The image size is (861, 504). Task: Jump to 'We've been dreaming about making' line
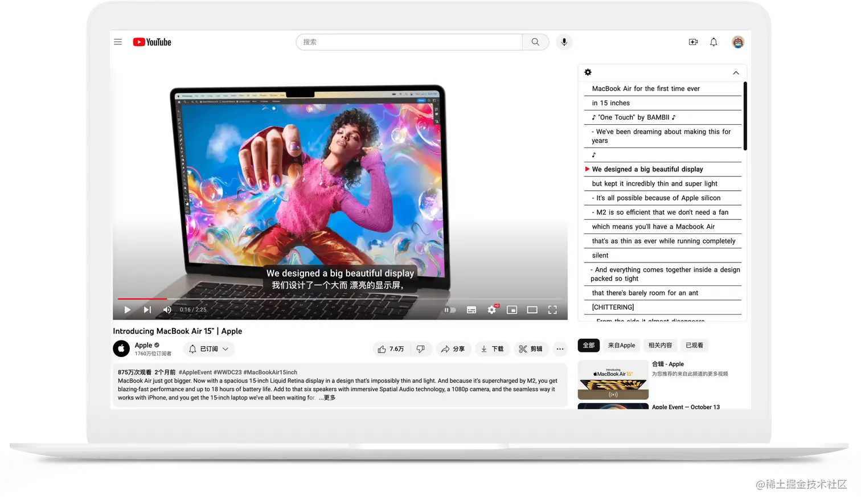click(662, 136)
